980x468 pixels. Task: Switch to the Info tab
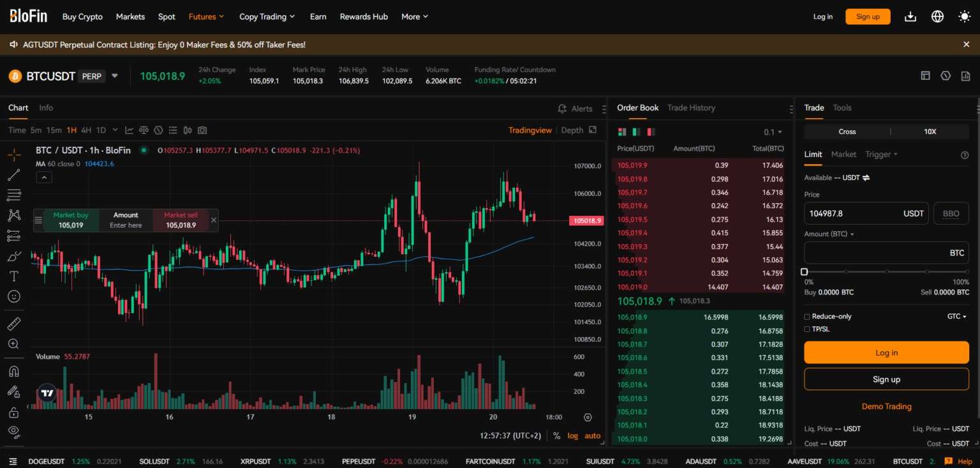[x=46, y=108]
